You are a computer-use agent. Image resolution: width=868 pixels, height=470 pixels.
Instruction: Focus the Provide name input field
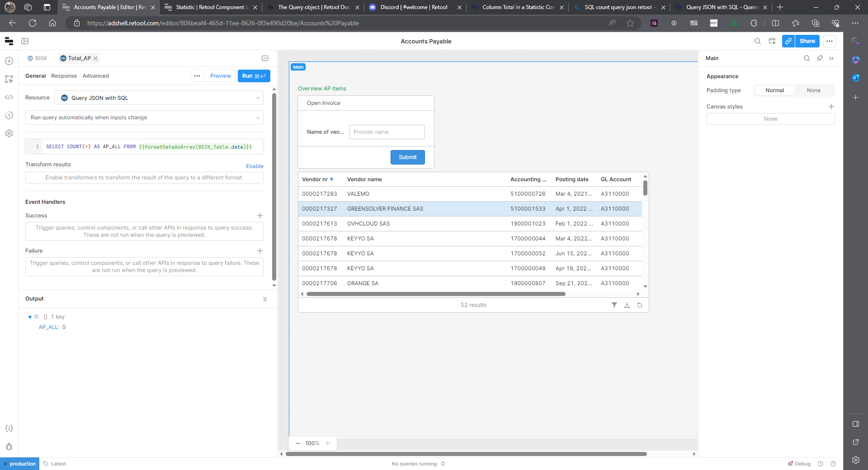[387, 132]
